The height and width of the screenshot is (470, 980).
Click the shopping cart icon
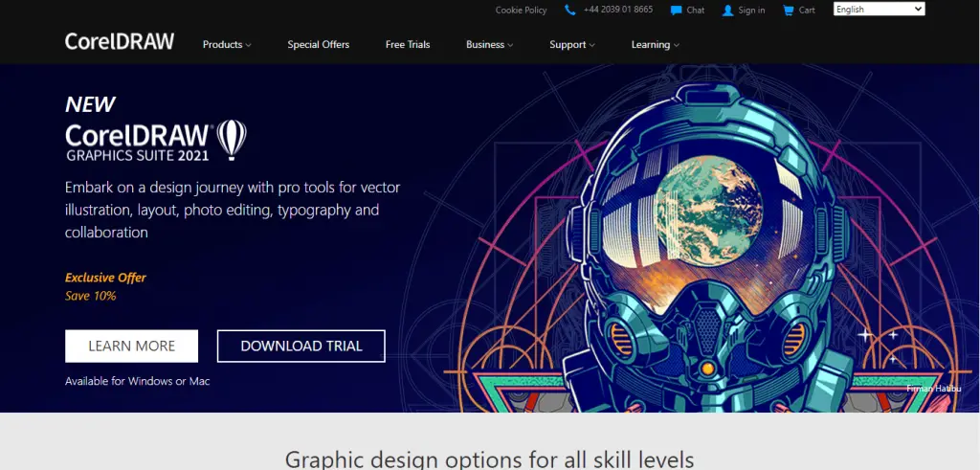pos(789,10)
